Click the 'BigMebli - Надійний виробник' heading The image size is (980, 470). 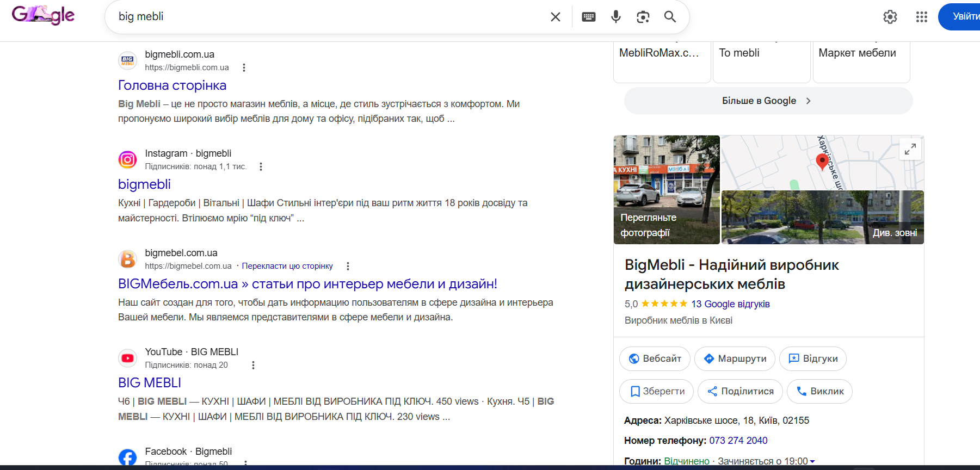732,274
